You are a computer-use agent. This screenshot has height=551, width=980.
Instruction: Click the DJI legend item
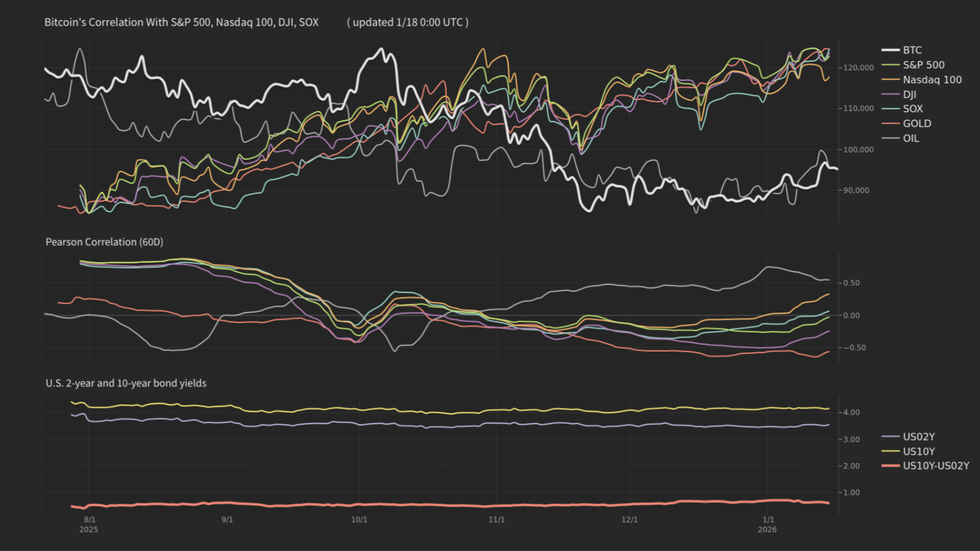click(x=909, y=94)
